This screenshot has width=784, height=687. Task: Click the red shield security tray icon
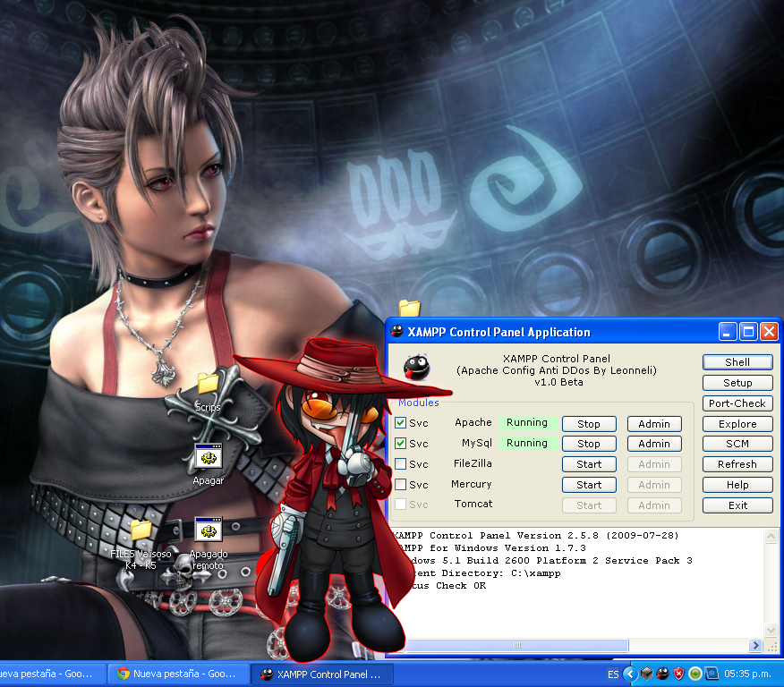678,674
